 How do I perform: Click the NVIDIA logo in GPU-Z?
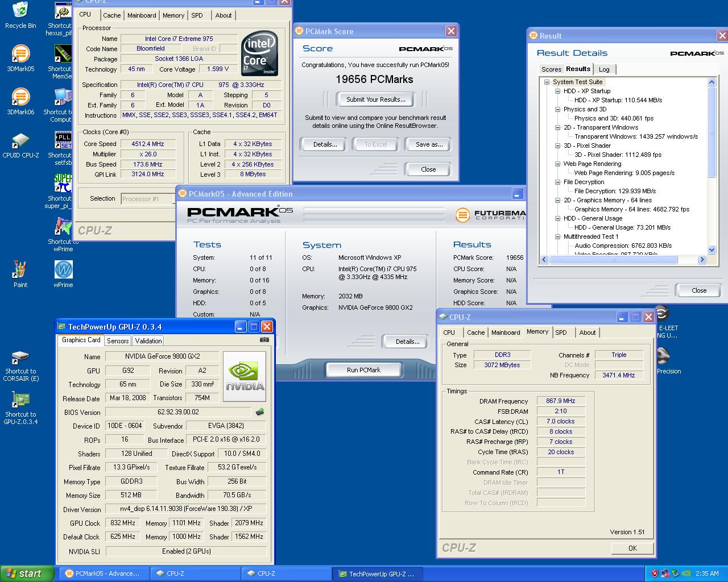tap(245, 377)
